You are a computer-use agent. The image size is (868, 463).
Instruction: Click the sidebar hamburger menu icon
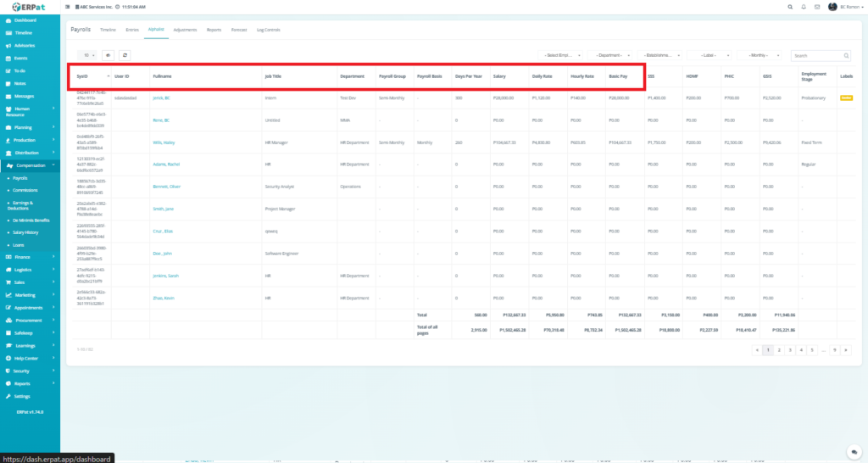point(68,7)
